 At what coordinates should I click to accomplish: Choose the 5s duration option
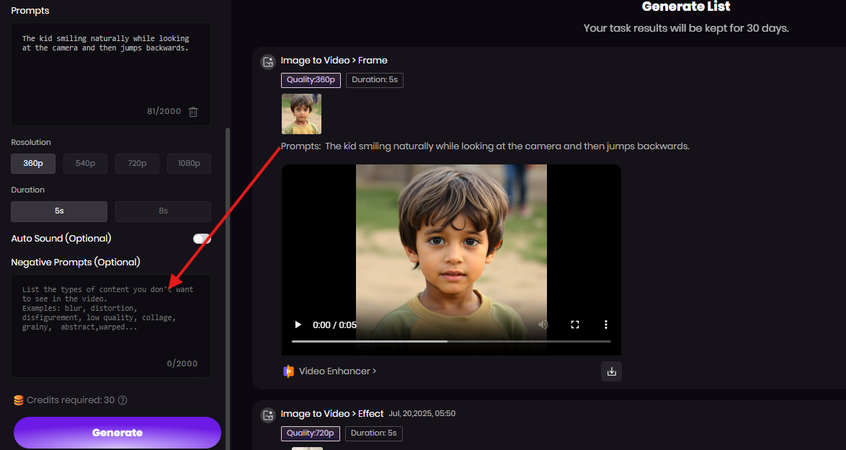tap(59, 211)
